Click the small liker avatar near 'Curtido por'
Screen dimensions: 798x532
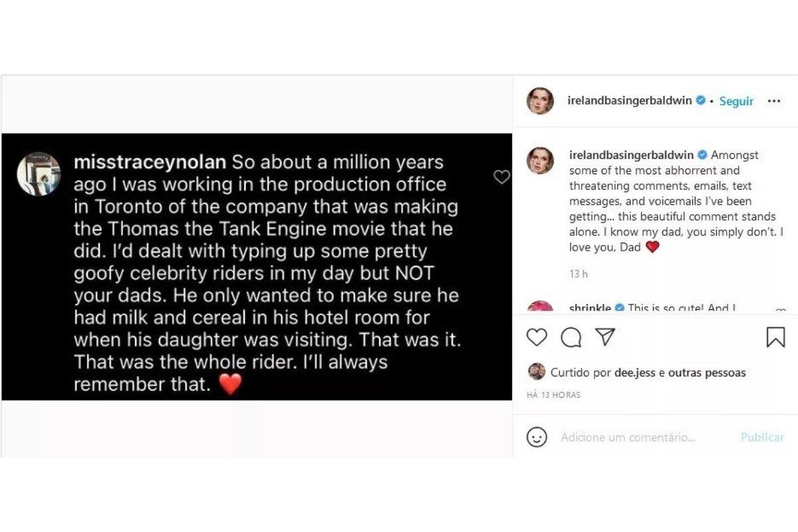(537, 372)
